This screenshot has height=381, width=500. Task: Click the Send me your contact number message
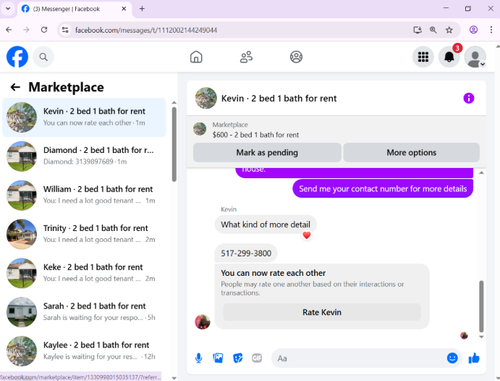tap(383, 189)
